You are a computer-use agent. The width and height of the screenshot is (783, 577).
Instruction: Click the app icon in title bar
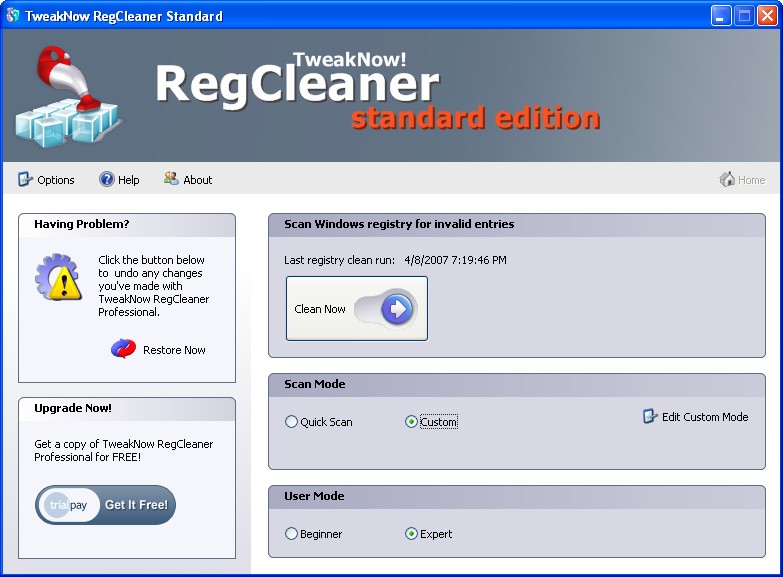[x=13, y=16]
